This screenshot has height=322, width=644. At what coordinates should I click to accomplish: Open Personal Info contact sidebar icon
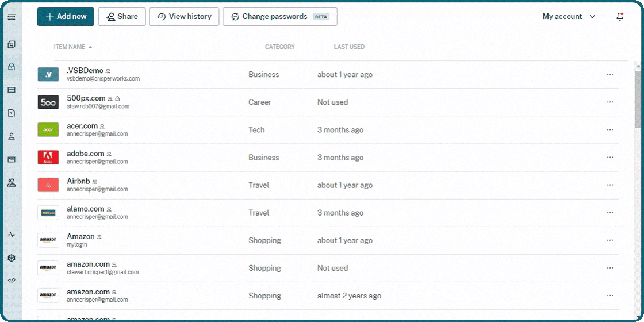click(x=11, y=136)
